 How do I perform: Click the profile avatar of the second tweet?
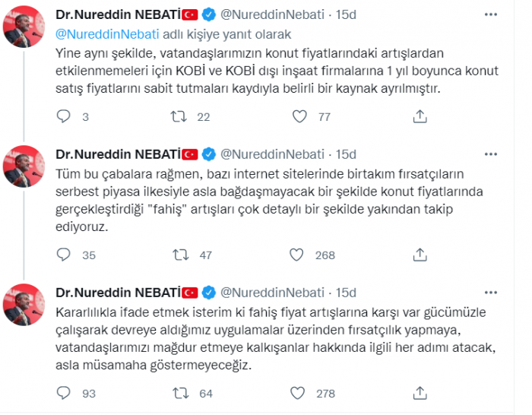pos(23,166)
